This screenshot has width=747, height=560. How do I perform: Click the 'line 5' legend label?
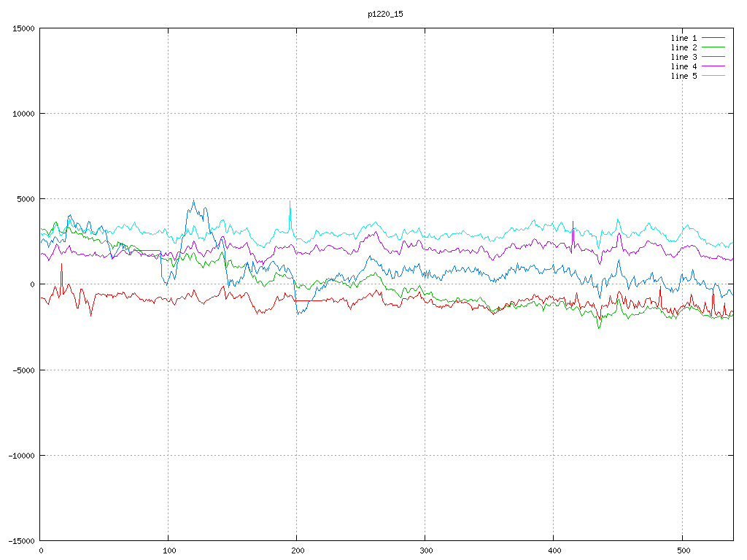pos(684,76)
